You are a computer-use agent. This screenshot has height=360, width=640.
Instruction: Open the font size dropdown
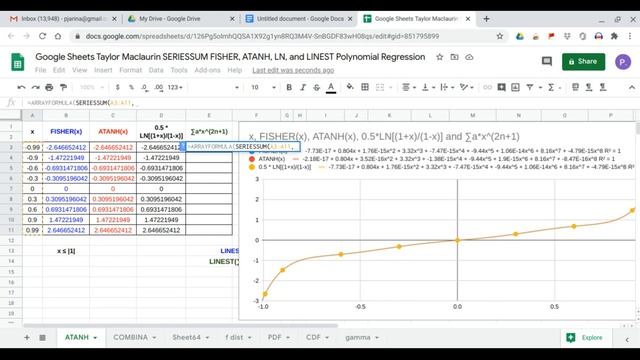point(263,87)
